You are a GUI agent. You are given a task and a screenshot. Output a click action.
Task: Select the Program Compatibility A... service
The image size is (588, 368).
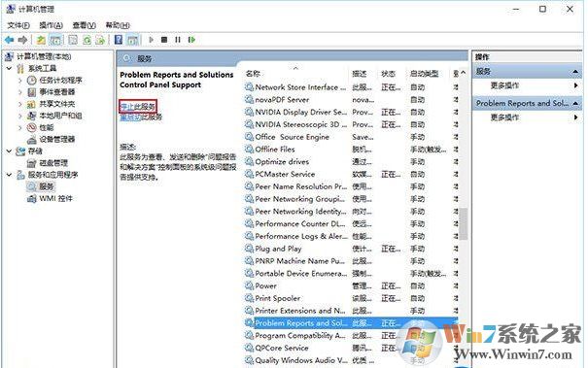351,335
